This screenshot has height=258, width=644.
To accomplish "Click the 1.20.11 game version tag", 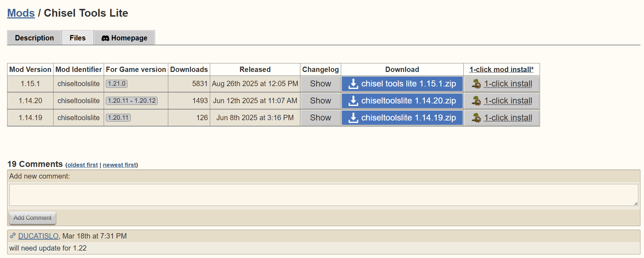I will pos(118,118).
